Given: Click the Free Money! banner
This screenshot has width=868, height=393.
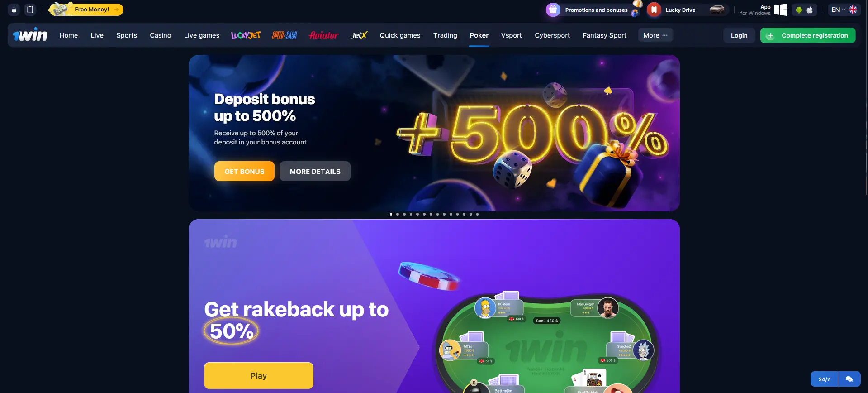Looking at the screenshot, I should point(86,9).
